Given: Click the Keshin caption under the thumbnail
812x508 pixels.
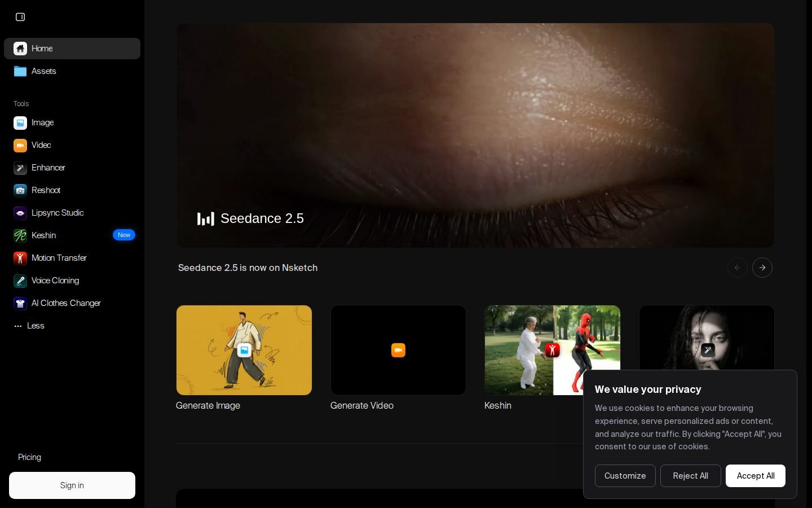Looking at the screenshot, I should [498, 405].
